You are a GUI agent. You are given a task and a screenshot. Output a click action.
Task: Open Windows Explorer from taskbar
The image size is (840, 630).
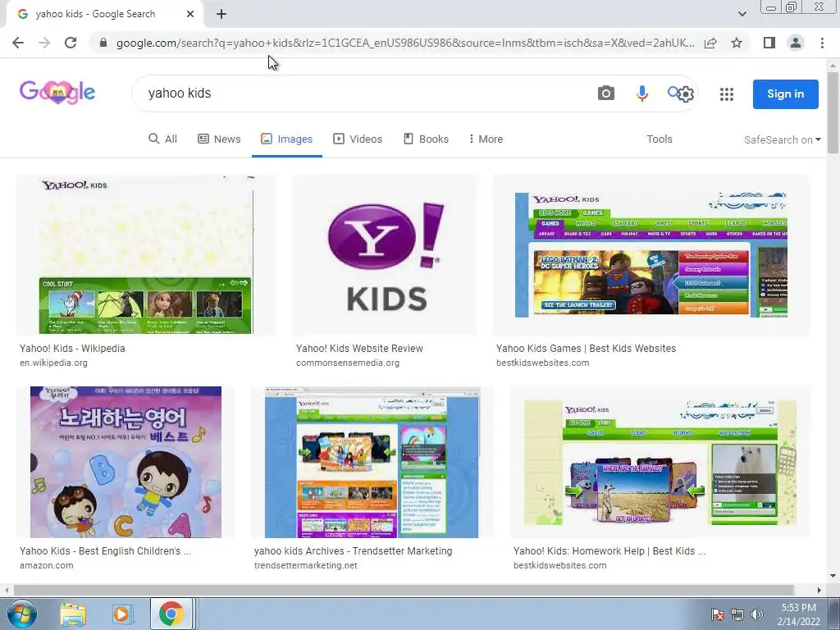(x=73, y=614)
